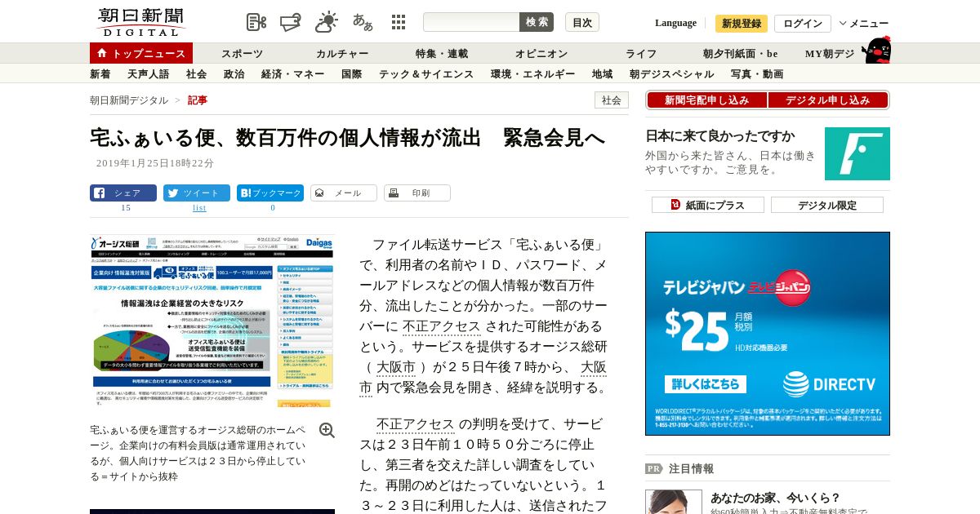
Task: Select 経済・マネー in the sub menu
Action: [293, 74]
